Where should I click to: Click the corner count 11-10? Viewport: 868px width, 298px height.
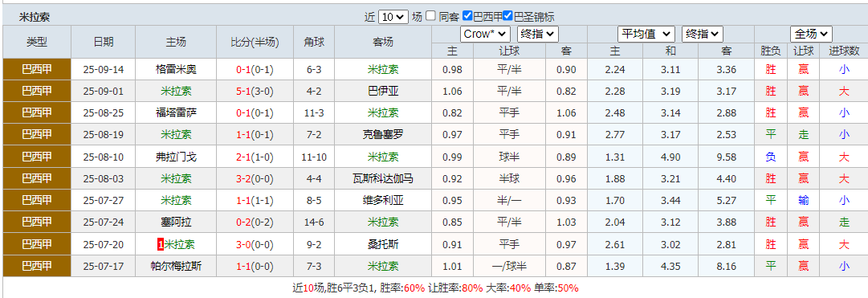(315, 157)
